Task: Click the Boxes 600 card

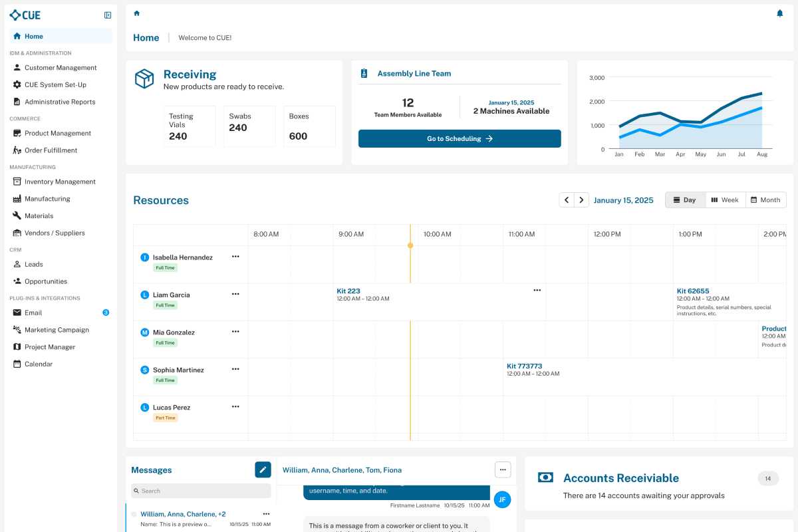Action: (x=309, y=126)
